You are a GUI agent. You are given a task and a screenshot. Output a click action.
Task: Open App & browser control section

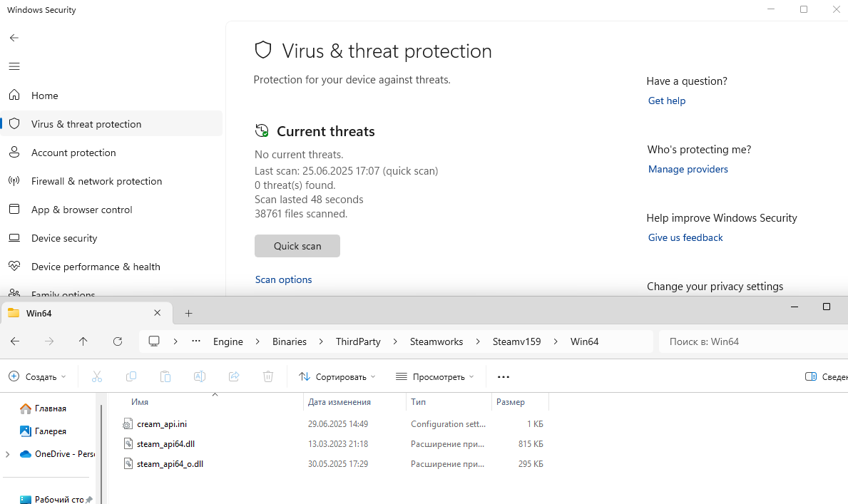[x=111, y=210]
